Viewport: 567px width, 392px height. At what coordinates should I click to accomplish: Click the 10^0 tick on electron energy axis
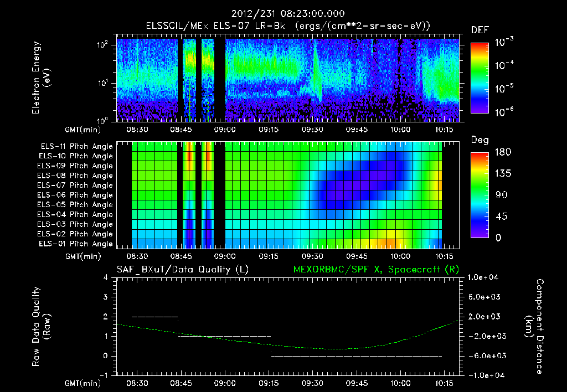pyautogui.click(x=102, y=120)
